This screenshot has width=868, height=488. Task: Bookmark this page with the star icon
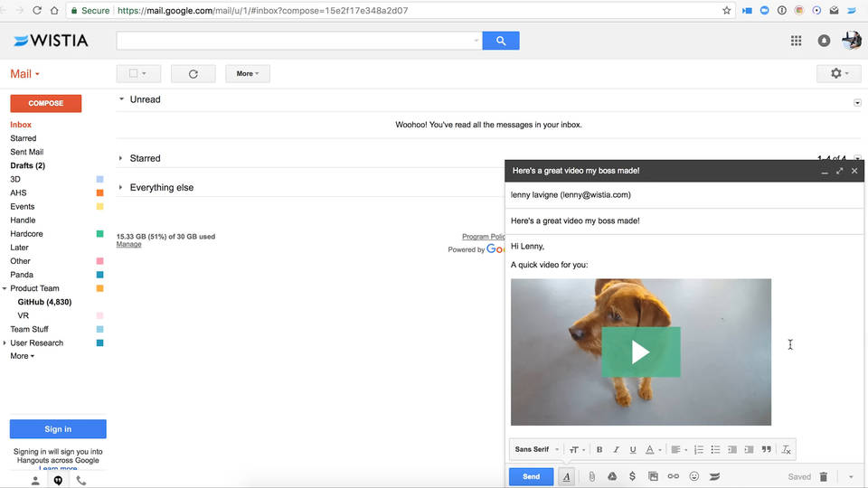point(726,11)
